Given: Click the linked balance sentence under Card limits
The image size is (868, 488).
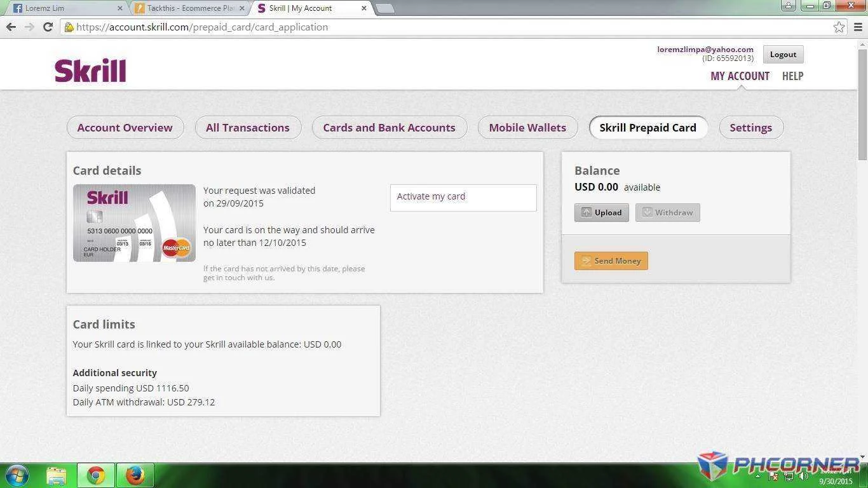Looking at the screenshot, I should [207, 344].
